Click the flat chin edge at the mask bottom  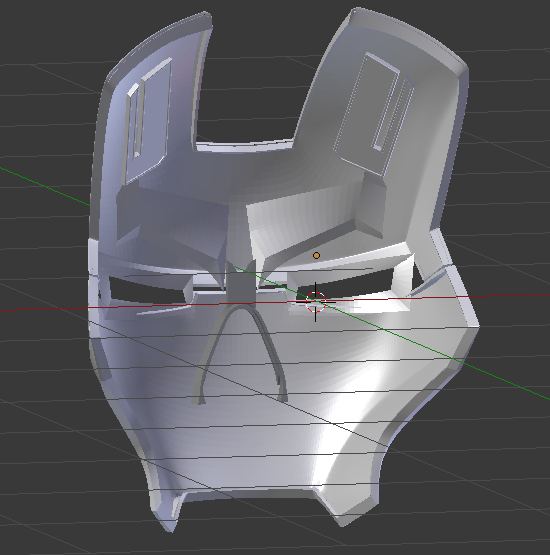248,493
